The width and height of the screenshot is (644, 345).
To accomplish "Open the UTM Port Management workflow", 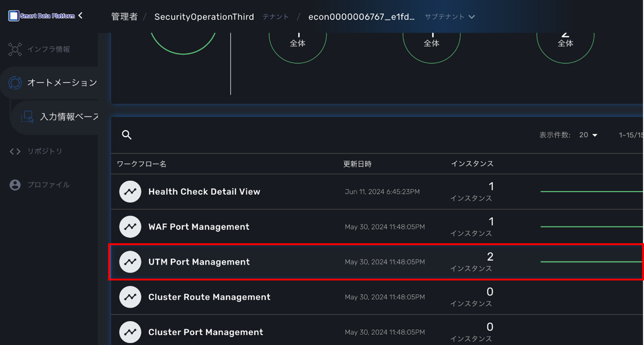I will 199,262.
